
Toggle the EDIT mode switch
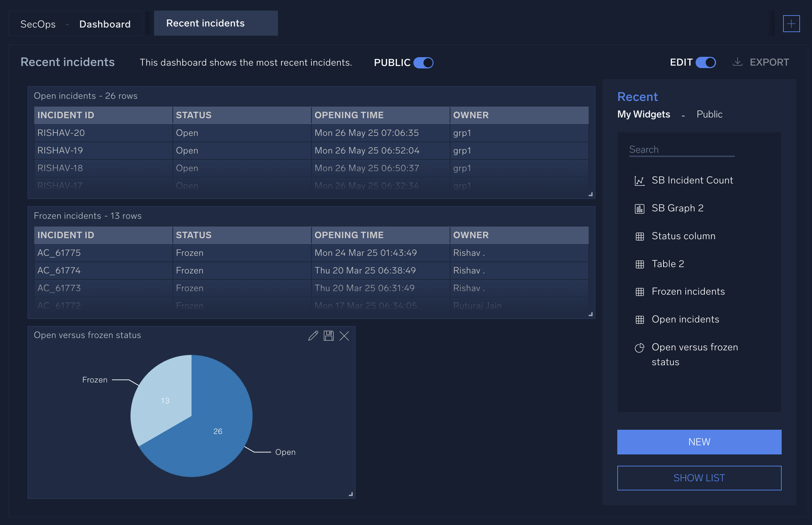pos(705,62)
